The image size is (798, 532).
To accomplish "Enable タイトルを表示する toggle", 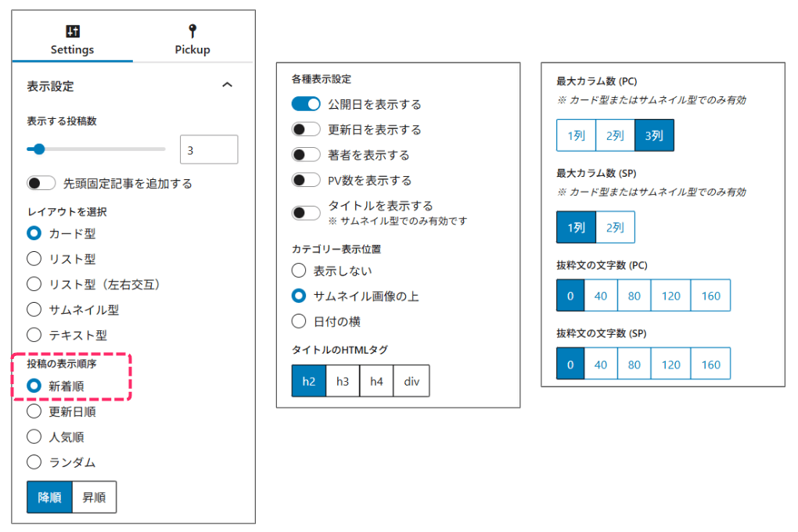I will [306, 213].
